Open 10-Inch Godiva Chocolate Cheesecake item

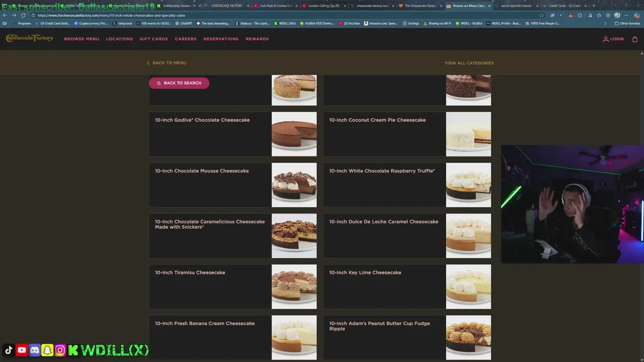click(x=233, y=134)
